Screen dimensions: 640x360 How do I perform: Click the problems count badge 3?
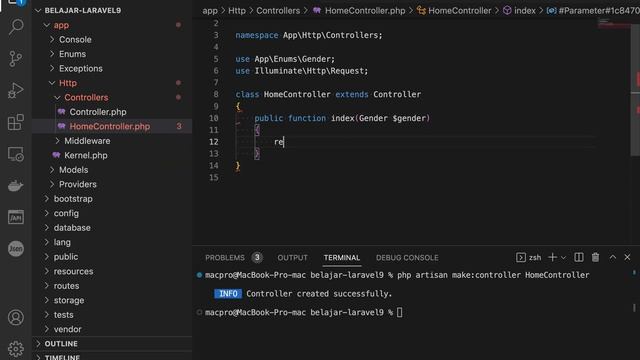click(x=257, y=258)
